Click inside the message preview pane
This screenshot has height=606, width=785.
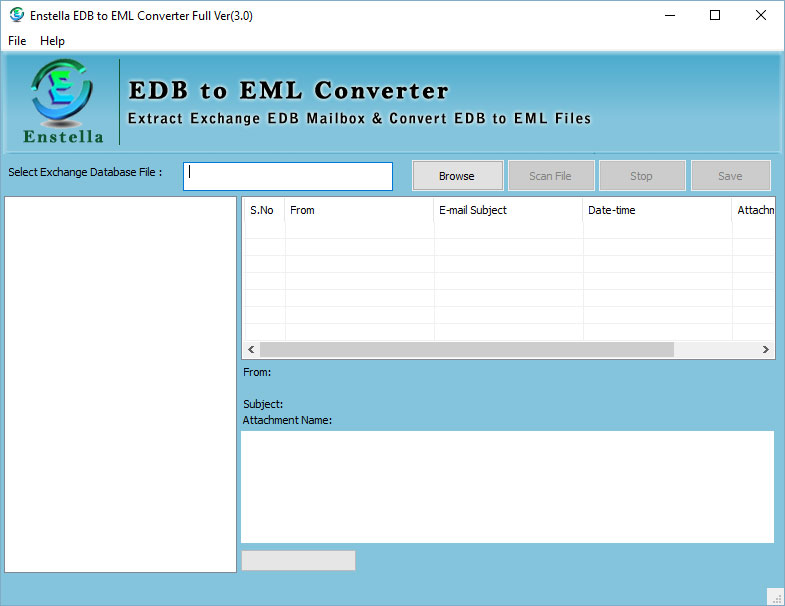(507, 487)
